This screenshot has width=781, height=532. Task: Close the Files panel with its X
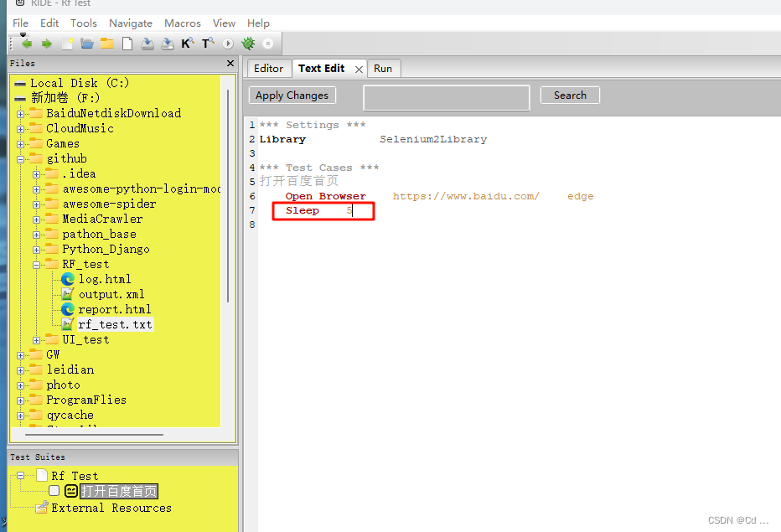click(230, 63)
